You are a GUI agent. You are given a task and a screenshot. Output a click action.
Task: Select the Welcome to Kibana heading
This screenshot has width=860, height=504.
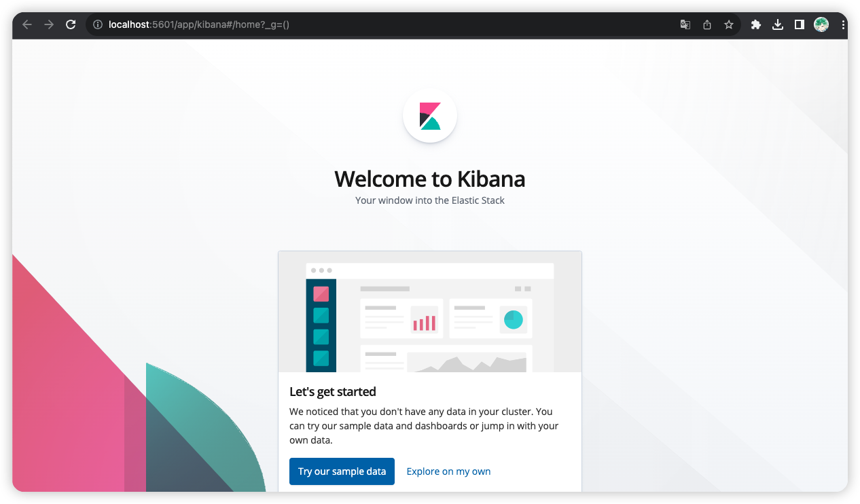430,179
